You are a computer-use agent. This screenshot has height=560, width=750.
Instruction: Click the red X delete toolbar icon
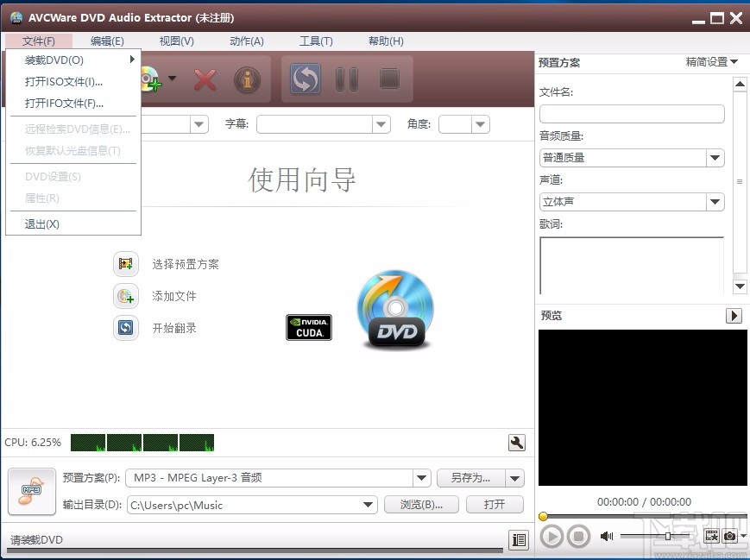point(205,79)
